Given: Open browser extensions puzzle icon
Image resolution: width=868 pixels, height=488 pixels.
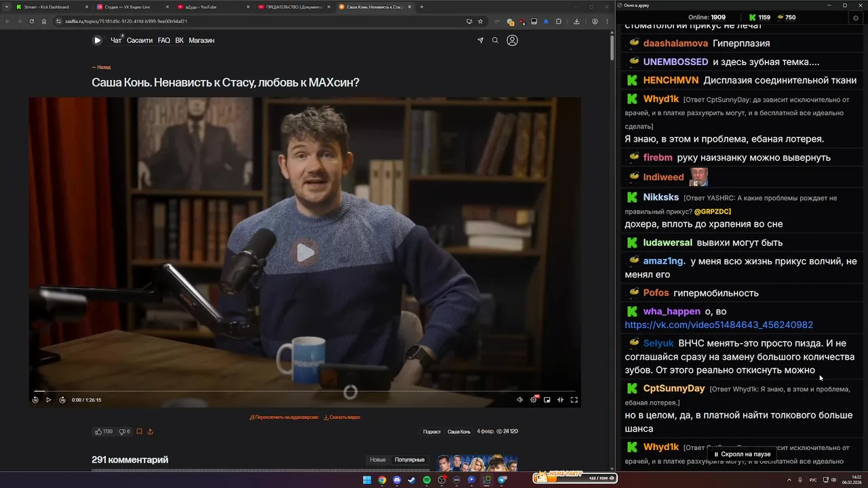Looking at the screenshot, I should pos(558,21).
